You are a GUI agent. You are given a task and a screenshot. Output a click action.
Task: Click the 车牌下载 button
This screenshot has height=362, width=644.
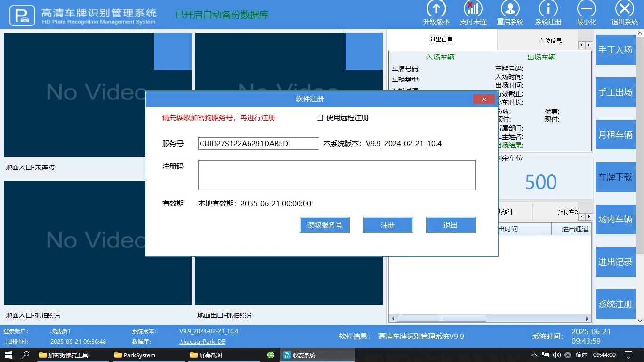point(615,177)
